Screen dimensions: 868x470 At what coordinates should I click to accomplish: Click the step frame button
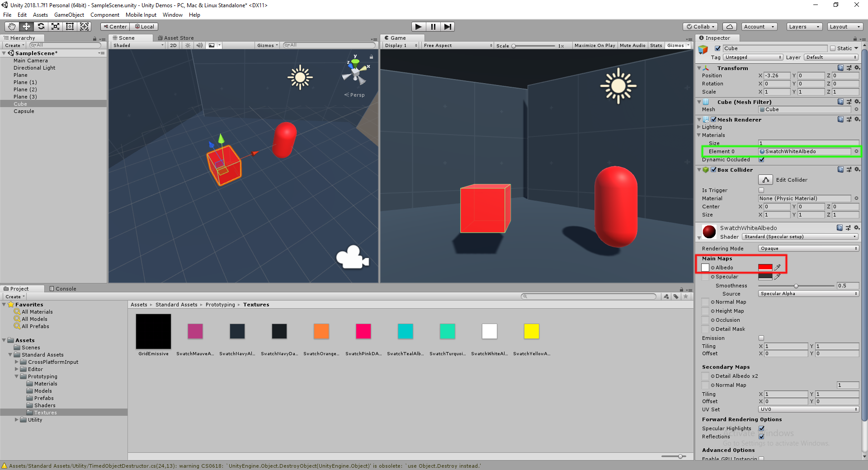pyautogui.click(x=448, y=27)
